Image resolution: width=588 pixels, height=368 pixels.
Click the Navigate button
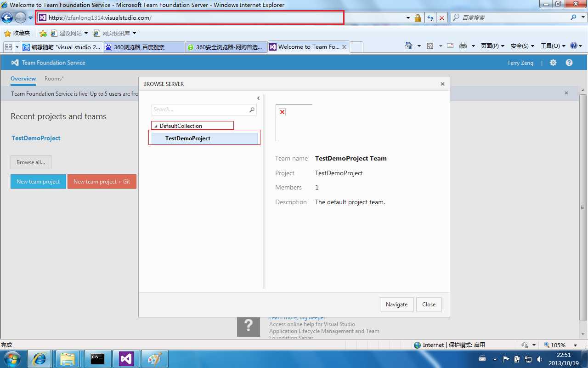(396, 305)
